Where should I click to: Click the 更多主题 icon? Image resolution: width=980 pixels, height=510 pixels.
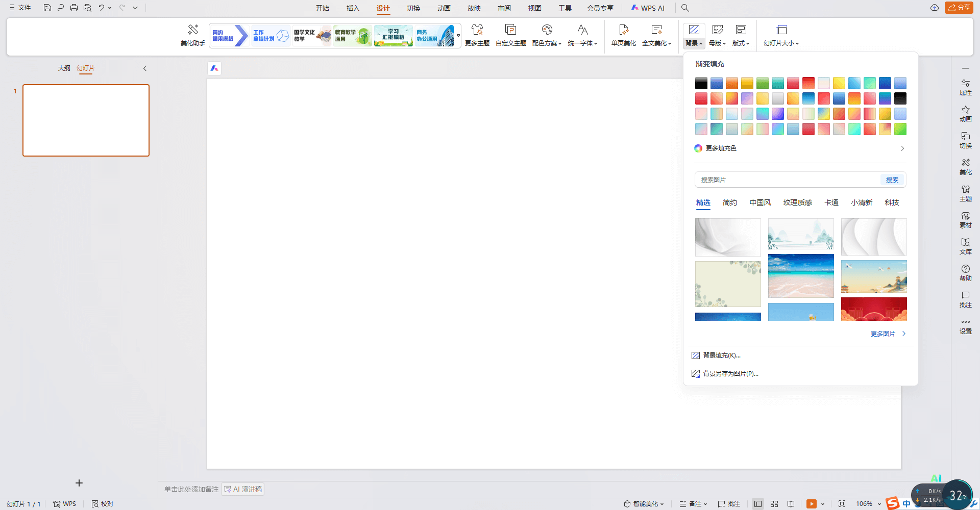tap(477, 30)
